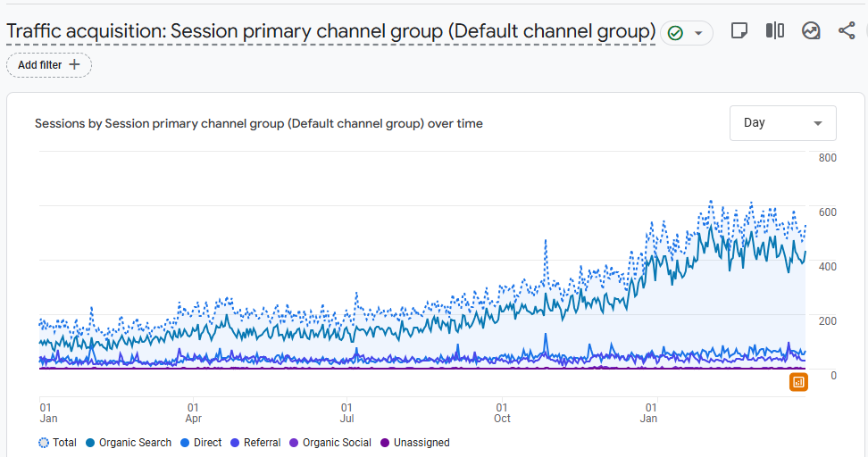Screen dimensions: 868x457
Task: Open the annotations note icon
Action: [x=739, y=31]
